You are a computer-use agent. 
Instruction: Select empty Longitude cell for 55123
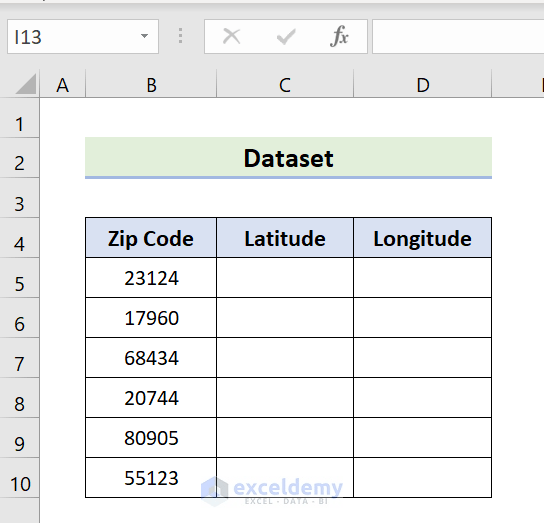423,478
